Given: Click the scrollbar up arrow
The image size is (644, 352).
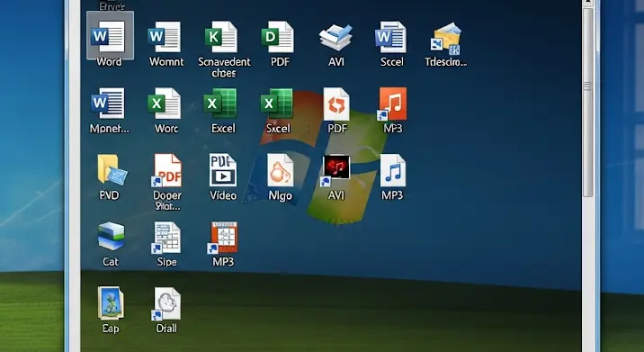Looking at the screenshot, I should [587, 3].
